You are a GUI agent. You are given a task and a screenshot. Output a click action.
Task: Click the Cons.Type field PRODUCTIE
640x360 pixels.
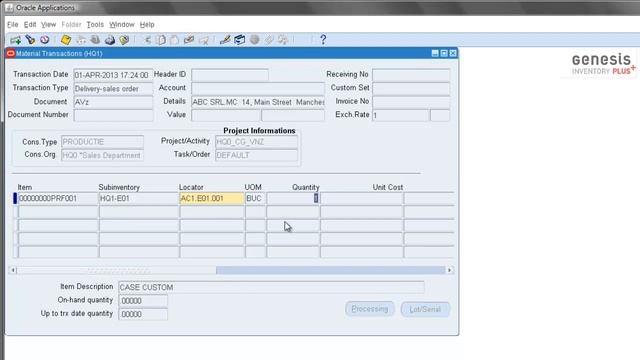pos(102,142)
